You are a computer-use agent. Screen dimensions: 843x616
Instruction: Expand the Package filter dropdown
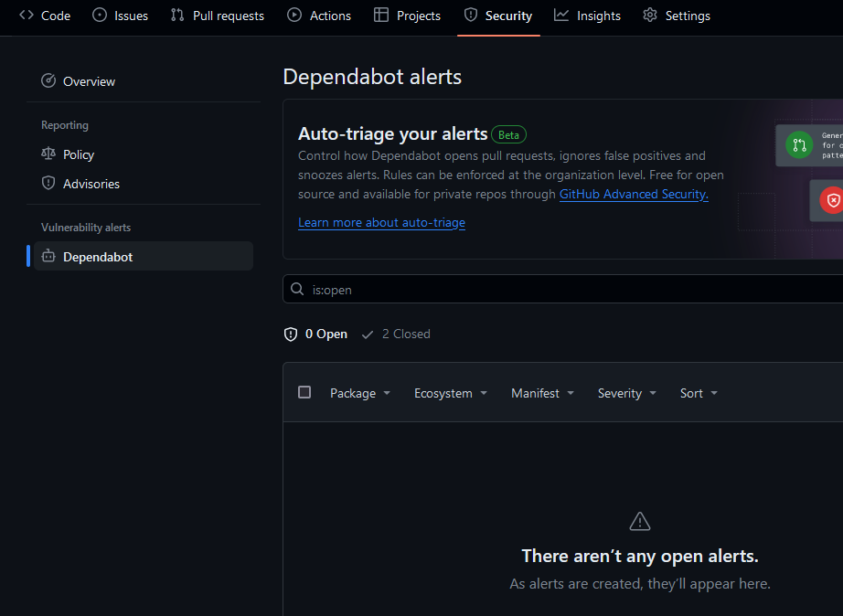coord(360,393)
